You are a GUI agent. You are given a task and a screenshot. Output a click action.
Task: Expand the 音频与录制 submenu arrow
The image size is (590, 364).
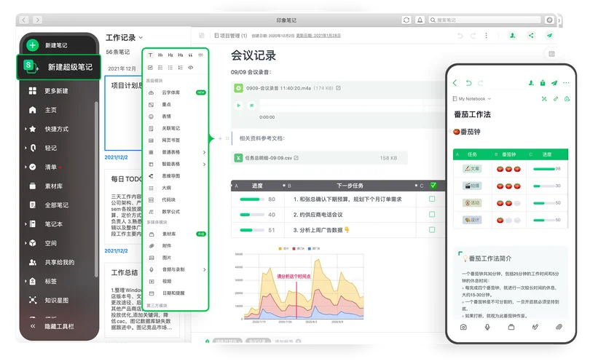[x=205, y=269]
